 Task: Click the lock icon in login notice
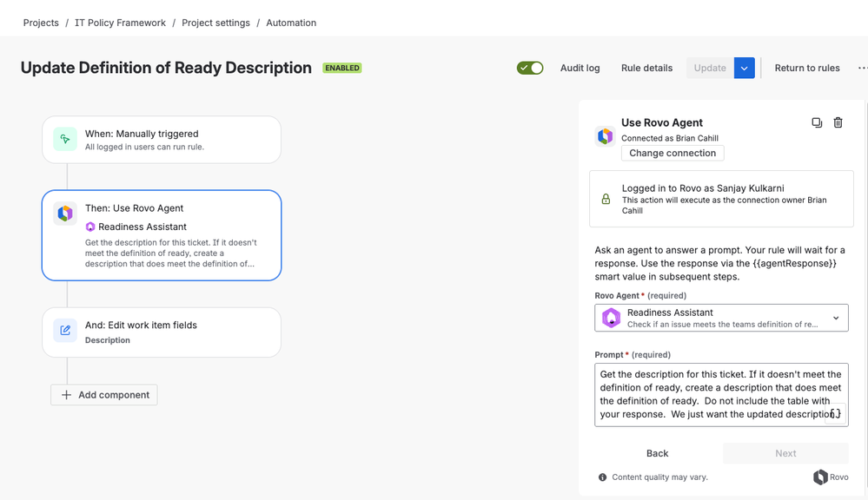click(x=606, y=199)
